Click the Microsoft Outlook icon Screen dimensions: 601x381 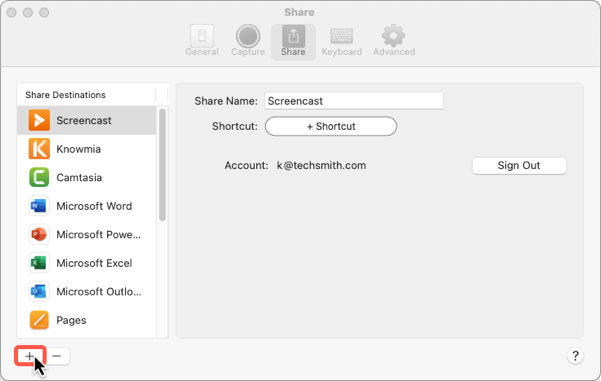click(x=39, y=291)
